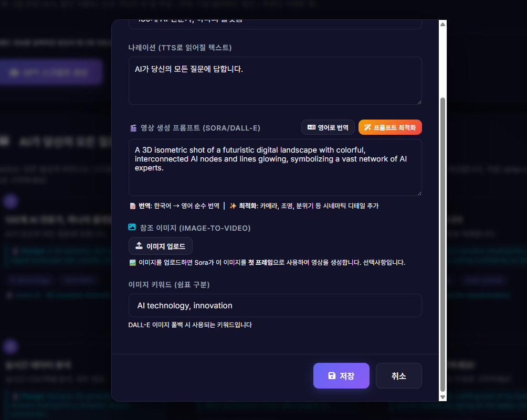Viewport: 527px width, 420px height.
Task: Click the clapperboard icon beside 영상 생성 프롬프트
Action: [133, 128]
